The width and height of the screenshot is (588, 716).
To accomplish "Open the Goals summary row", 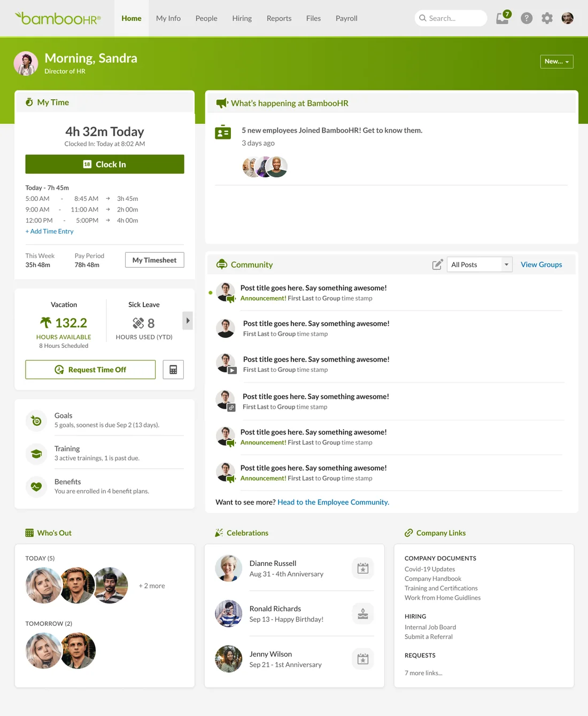I will 105,420.
